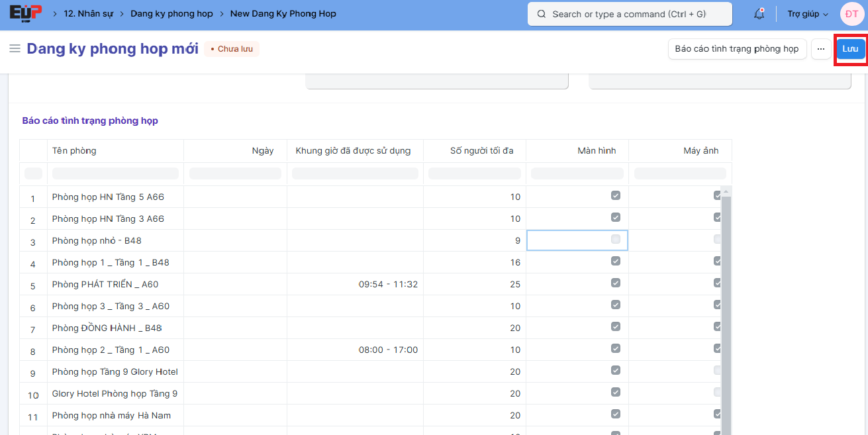This screenshot has height=435, width=868.
Task: Click the Ngày column filter field
Action: tap(235, 173)
